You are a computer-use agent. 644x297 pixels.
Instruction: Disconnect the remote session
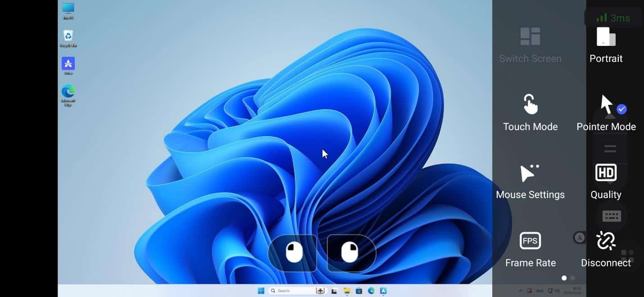pos(606,249)
